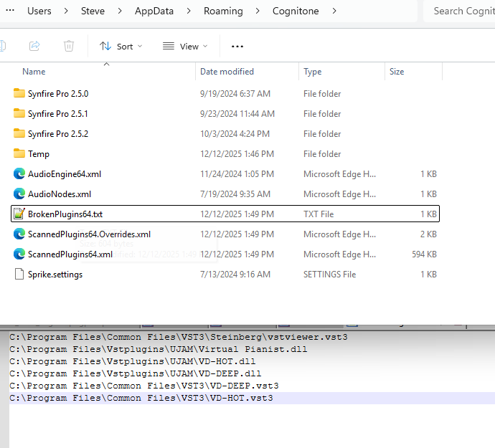Click the Edge icon beside AudioEngine64.xml
The height and width of the screenshot is (448, 495).
click(19, 174)
